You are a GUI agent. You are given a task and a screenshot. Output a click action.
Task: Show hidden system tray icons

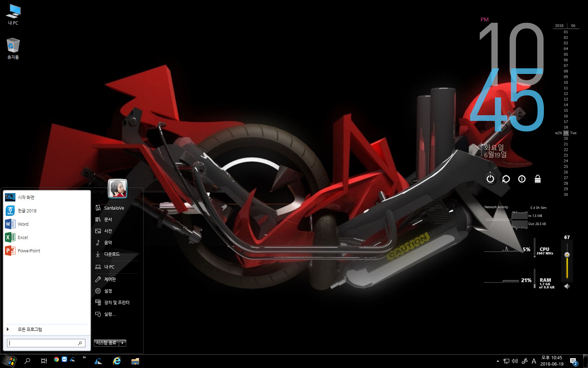click(x=498, y=361)
